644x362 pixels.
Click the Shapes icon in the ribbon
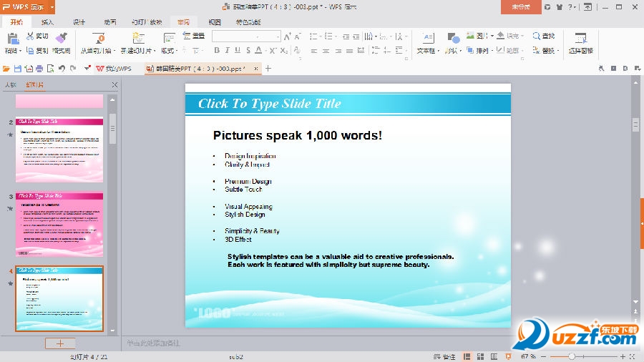452,38
